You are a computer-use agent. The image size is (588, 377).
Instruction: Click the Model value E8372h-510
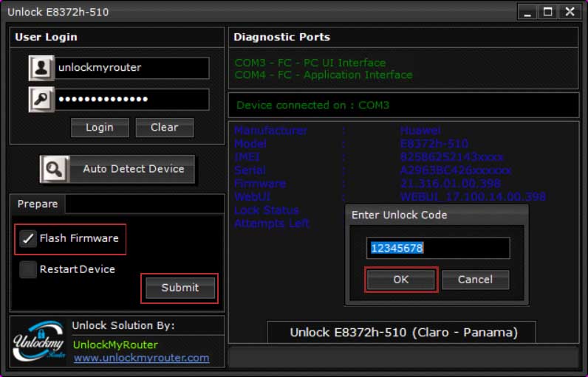pos(434,144)
